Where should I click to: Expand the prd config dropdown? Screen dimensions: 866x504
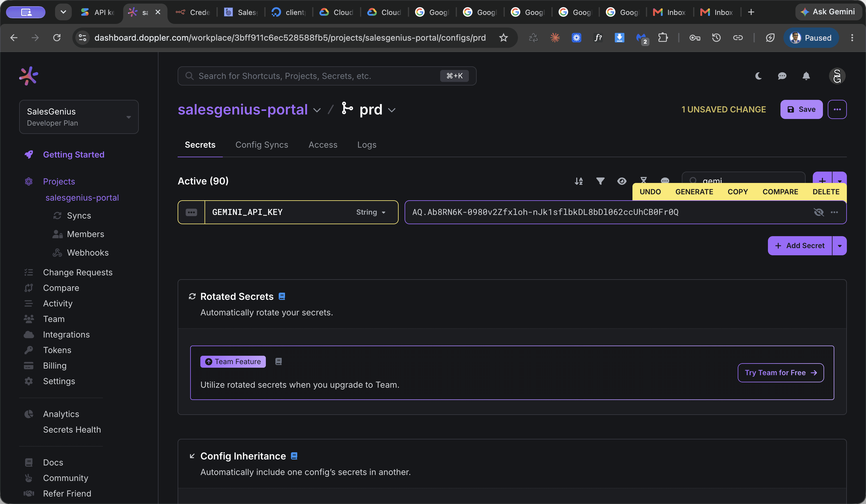point(392,110)
